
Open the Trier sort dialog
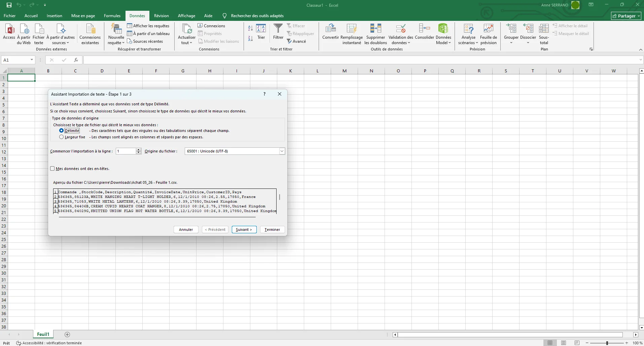coord(261,32)
